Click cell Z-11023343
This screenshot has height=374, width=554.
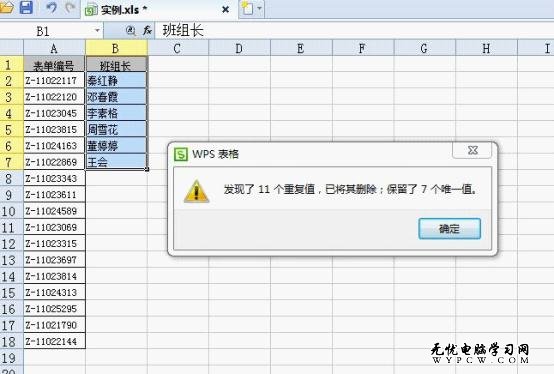pos(54,179)
